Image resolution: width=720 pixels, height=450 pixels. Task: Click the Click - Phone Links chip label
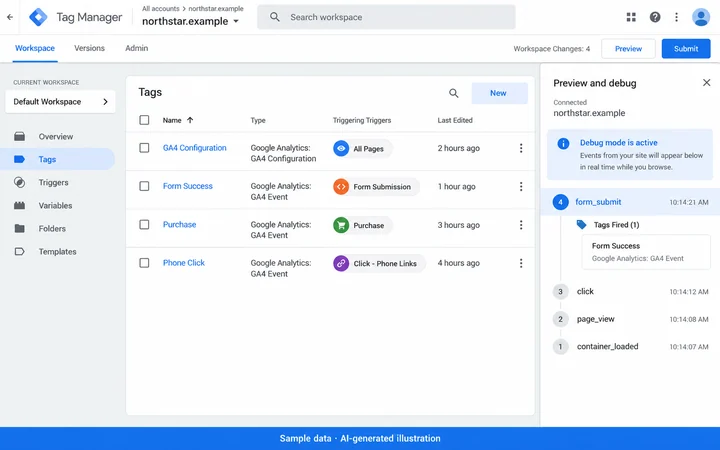(x=385, y=264)
